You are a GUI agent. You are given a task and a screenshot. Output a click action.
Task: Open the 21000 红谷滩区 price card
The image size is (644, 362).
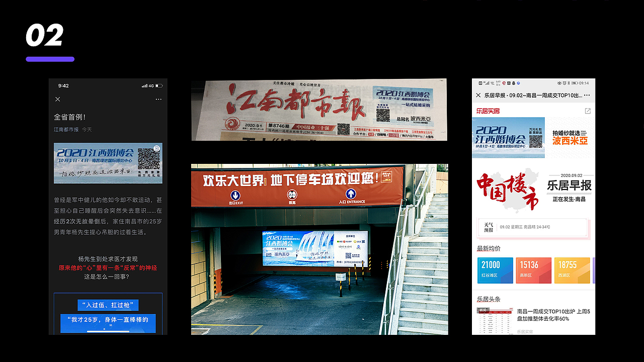(x=495, y=270)
